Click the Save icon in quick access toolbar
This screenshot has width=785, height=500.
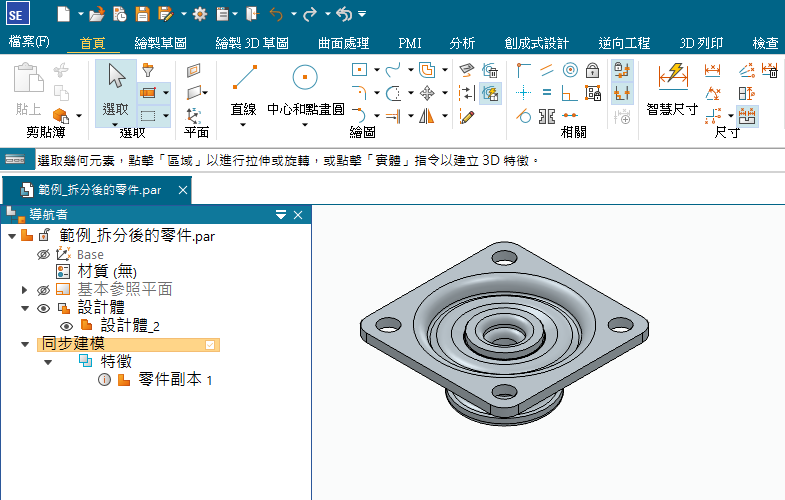coord(142,14)
